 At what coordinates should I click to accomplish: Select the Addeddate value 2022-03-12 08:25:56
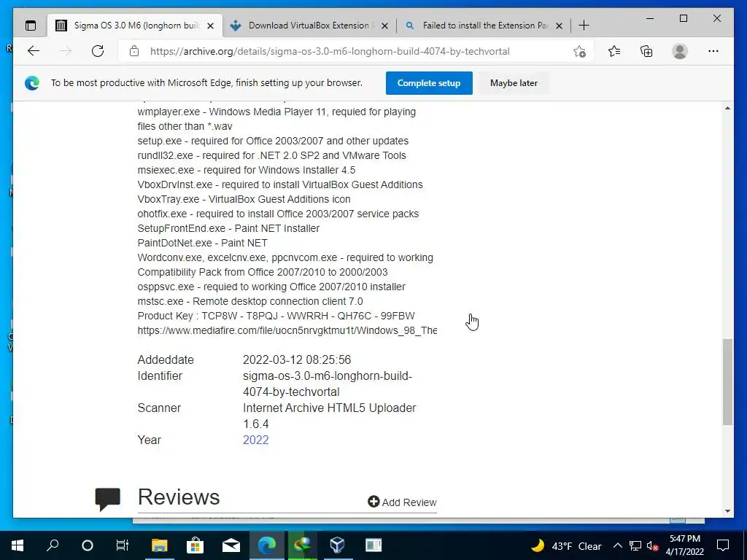[x=297, y=359]
